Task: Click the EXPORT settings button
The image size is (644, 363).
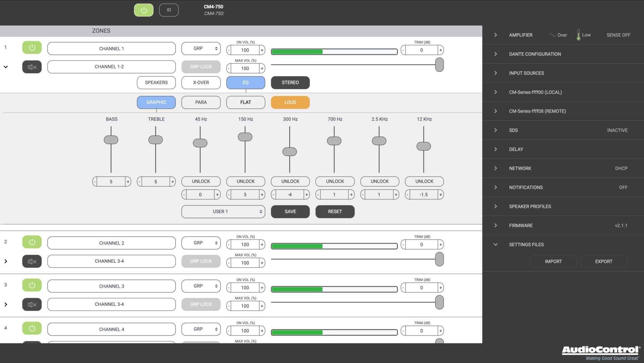Action: click(603, 262)
